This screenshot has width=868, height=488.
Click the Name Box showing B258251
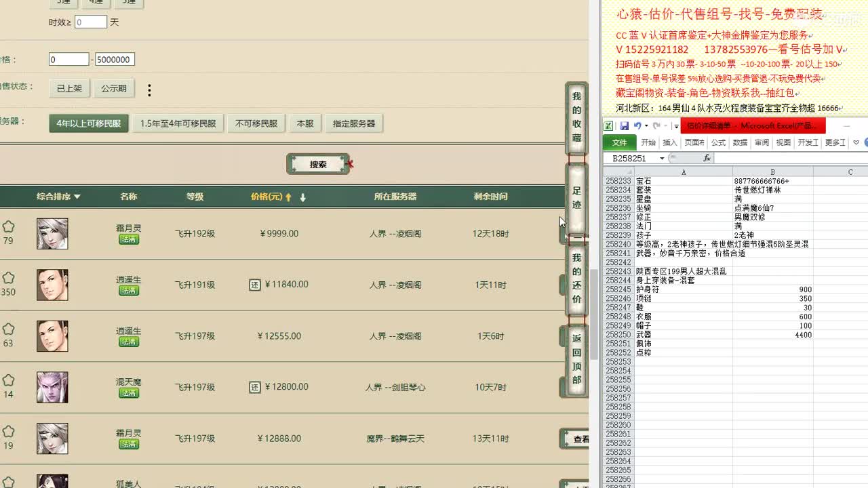point(630,158)
